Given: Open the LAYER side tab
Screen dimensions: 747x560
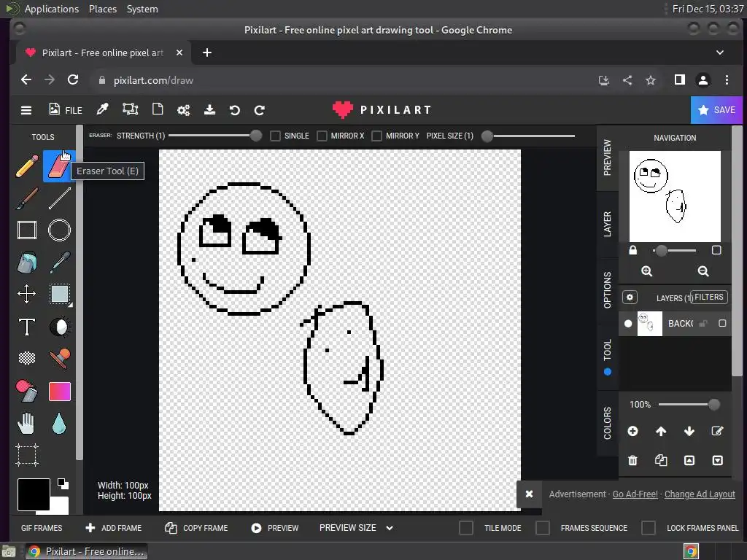Looking at the screenshot, I should 608,225.
